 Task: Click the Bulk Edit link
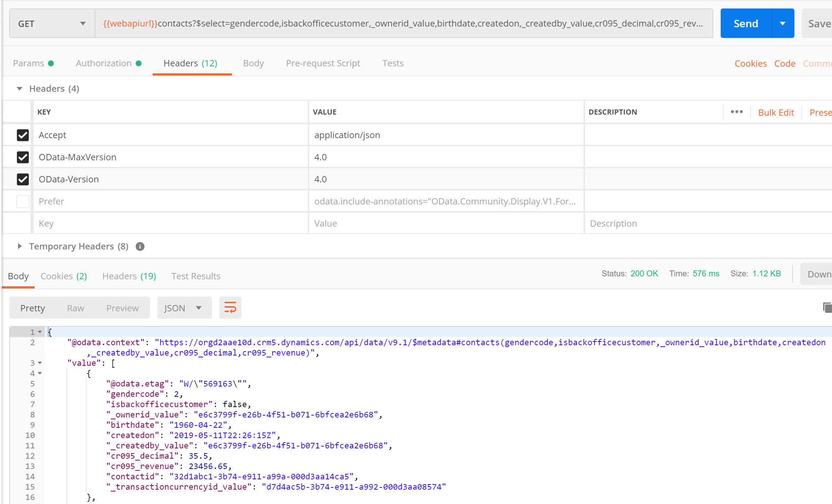(x=776, y=112)
